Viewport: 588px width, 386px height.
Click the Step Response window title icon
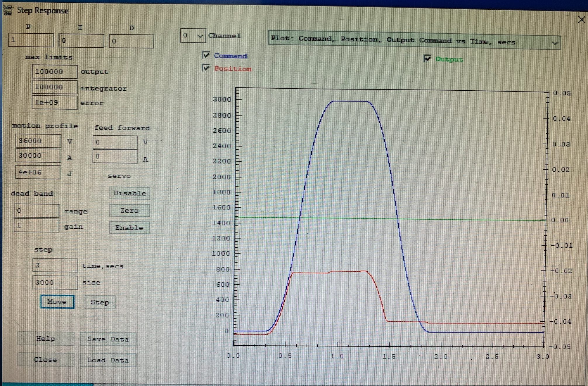pos(8,11)
